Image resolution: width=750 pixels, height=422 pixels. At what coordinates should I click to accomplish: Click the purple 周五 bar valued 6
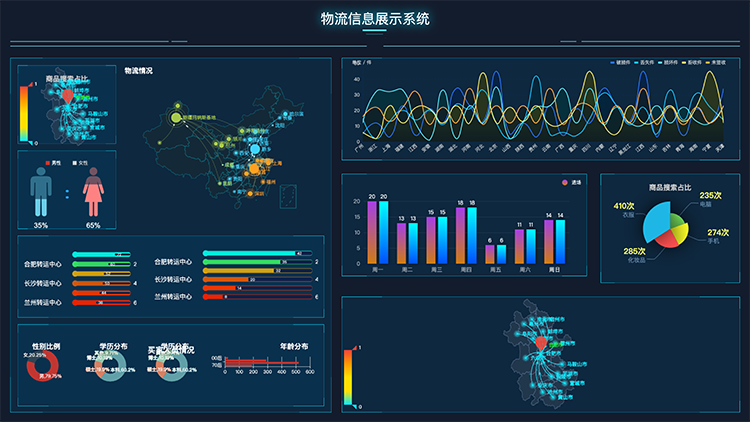(490, 255)
